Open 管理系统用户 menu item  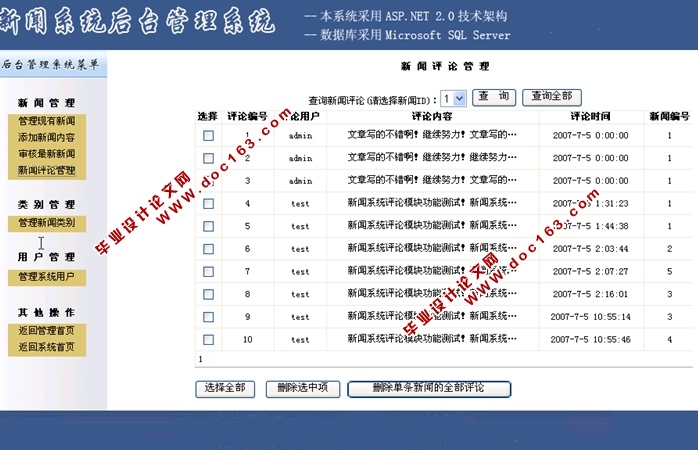coord(47,277)
